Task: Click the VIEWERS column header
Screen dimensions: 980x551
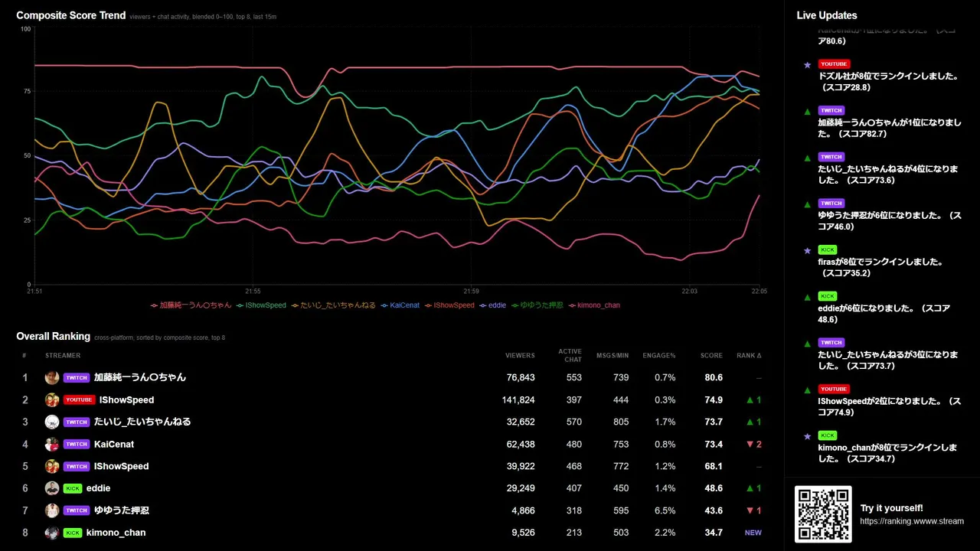Action: pos(520,356)
